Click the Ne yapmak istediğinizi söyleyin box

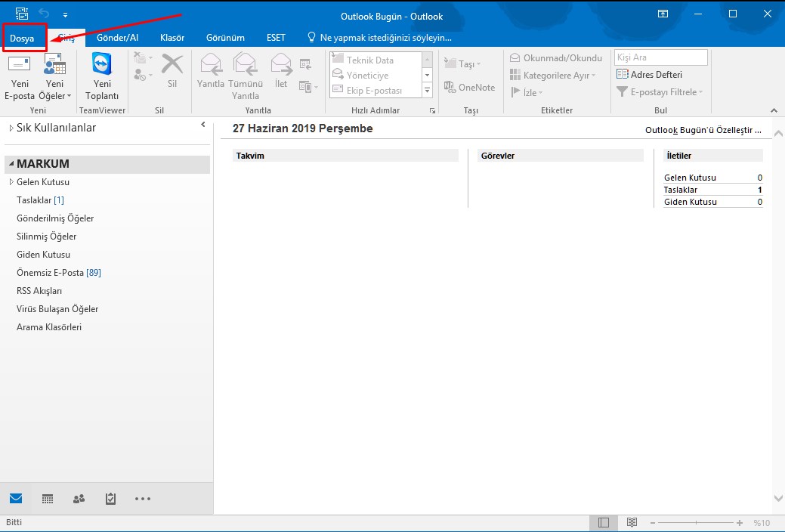(x=379, y=38)
